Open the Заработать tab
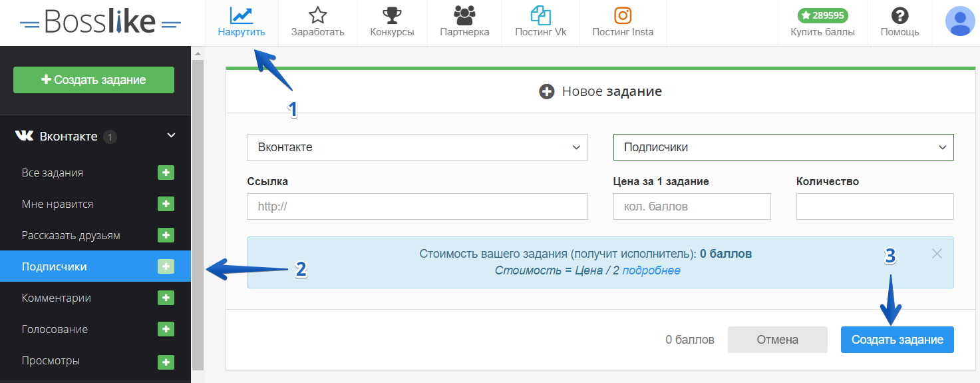 pyautogui.click(x=317, y=23)
